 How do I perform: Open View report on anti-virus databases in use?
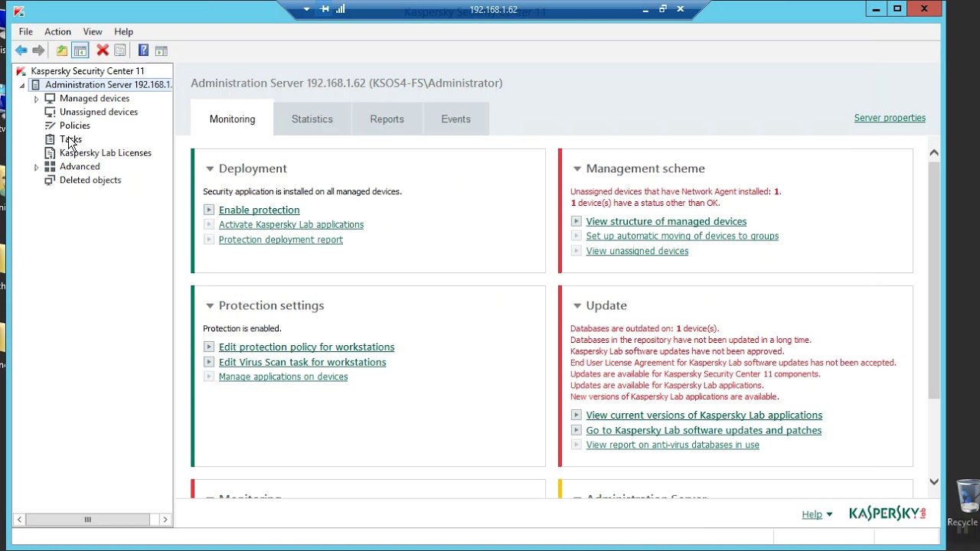click(673, 445)
